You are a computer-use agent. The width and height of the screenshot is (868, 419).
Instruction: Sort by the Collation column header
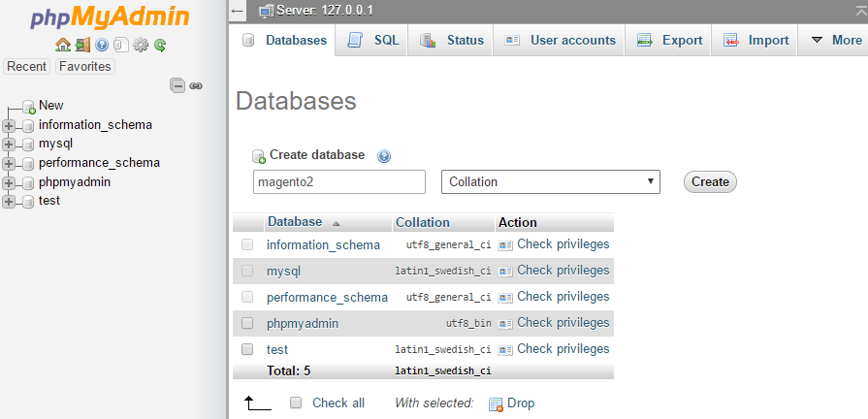423,222
